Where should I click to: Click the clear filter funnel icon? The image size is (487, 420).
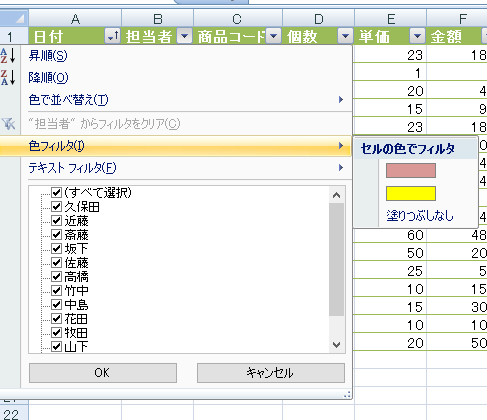[x=8, y=124]
